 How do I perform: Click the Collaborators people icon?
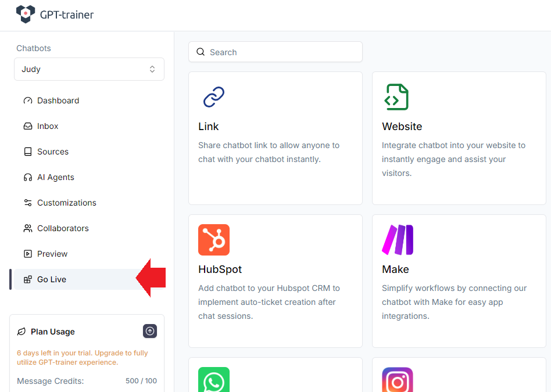[28, 228]
